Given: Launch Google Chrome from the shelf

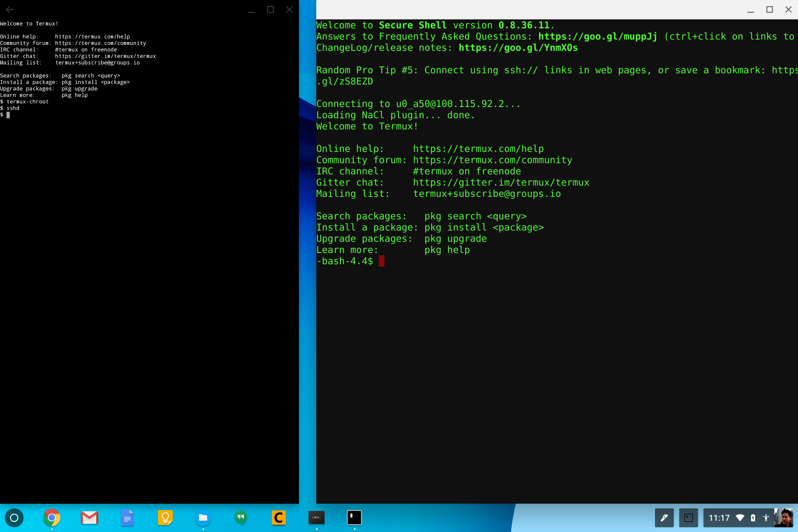Looking at the screenshot, I should point(52,518).
